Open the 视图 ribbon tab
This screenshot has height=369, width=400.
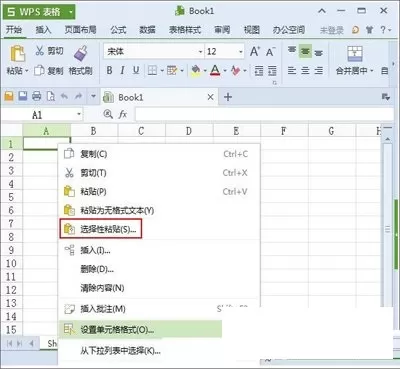(x=252, y=30)
